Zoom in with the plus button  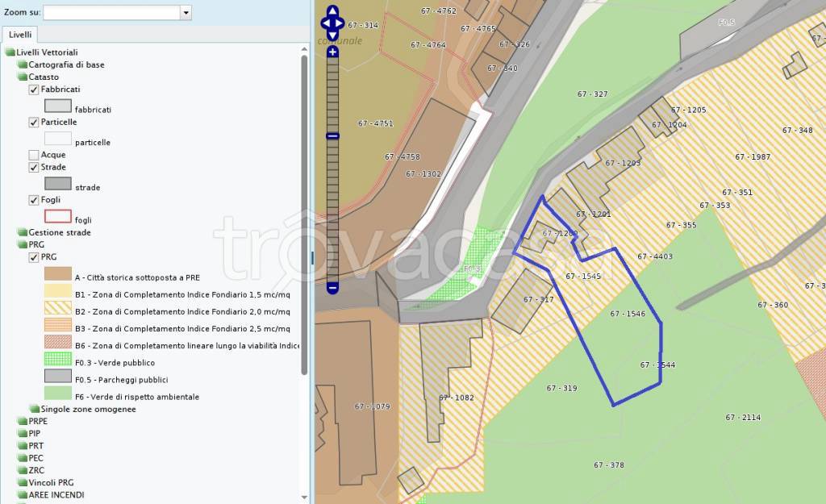point(332,52)
